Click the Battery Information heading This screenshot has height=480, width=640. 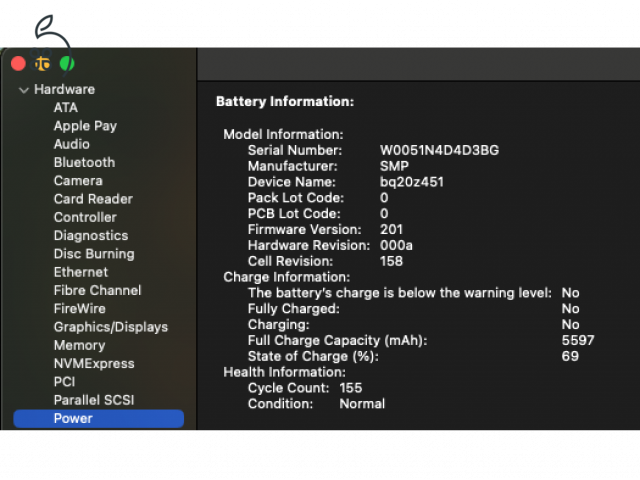tap(285, 102)
